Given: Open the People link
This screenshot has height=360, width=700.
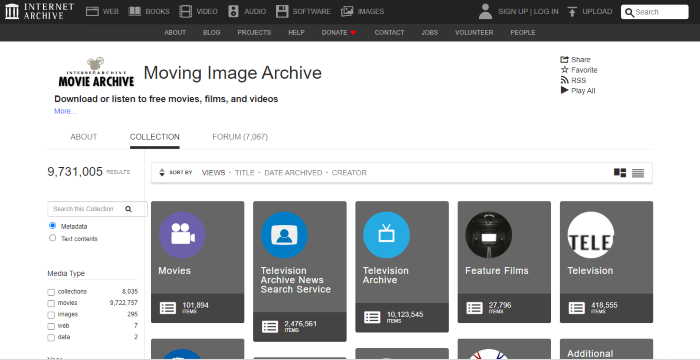Looking at the screenshot, I should [x=523, y=33].
